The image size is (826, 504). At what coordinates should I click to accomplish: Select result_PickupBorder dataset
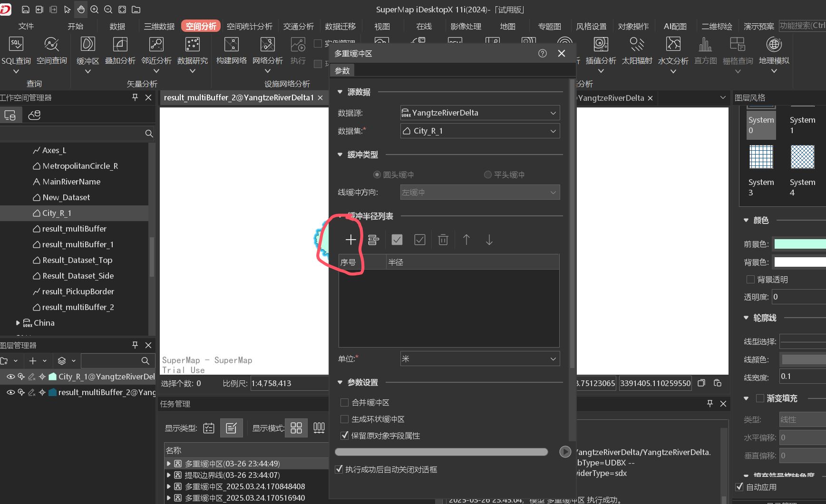(78, 291)
